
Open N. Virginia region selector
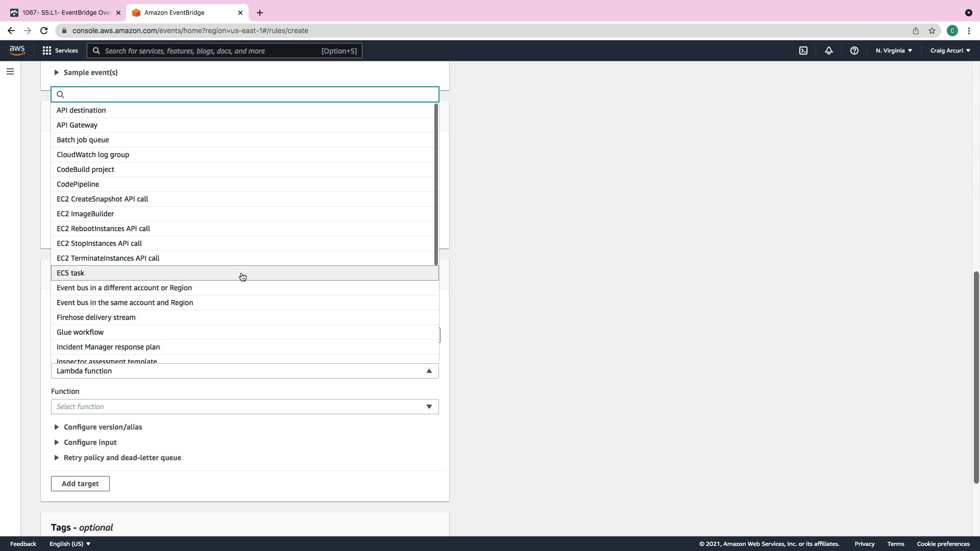pos(894,51)
